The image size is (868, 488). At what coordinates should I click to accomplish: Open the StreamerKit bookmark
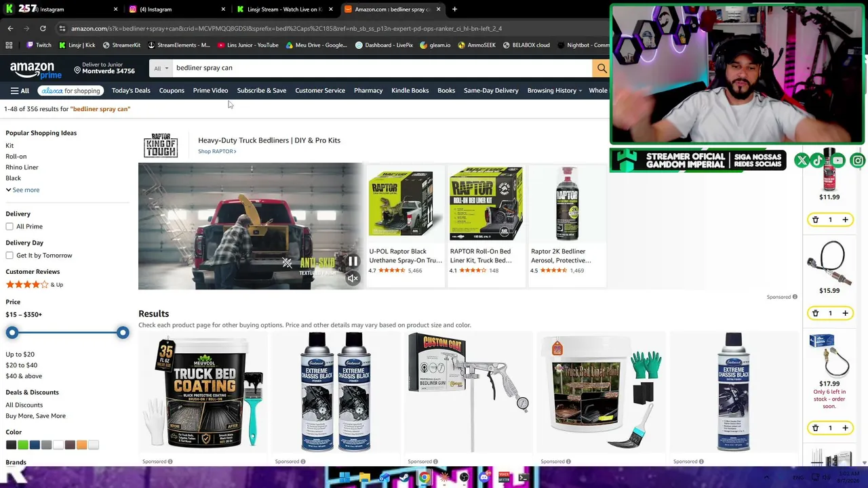coord(121,45)
